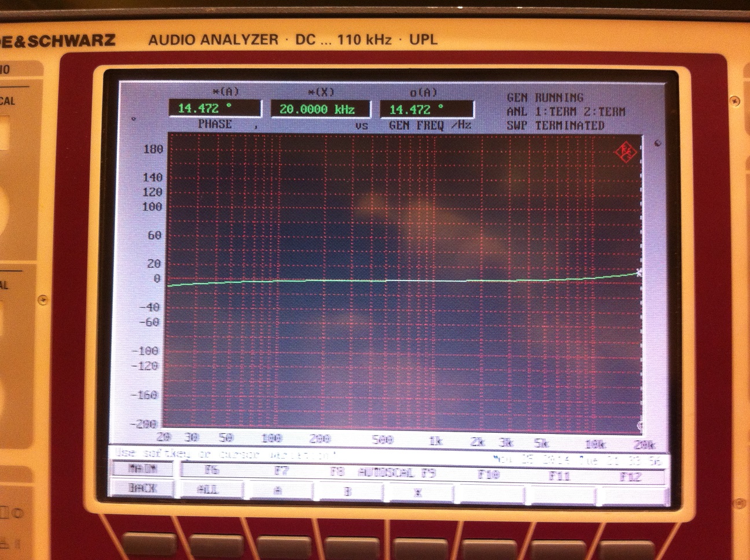Click the 5k label on the frequency axis
Image resolution: width=750 pixels, height=560 pixels.
point(541,443)
